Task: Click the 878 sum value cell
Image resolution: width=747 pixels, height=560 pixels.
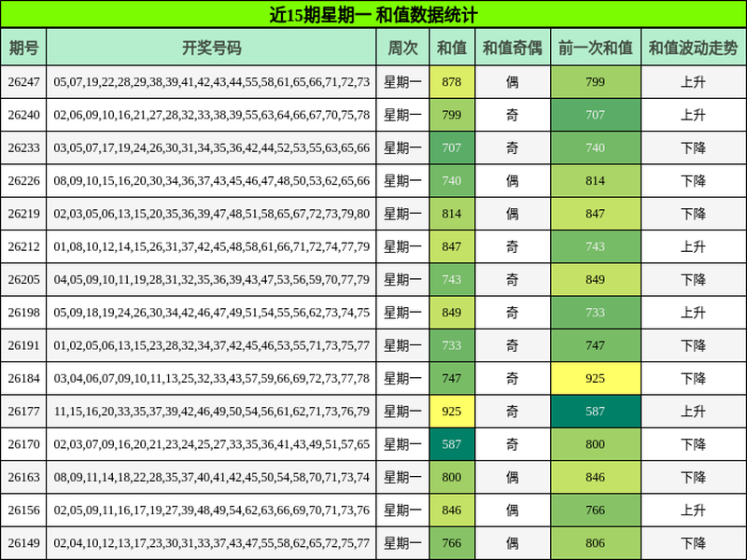Action: pos(452,82)
